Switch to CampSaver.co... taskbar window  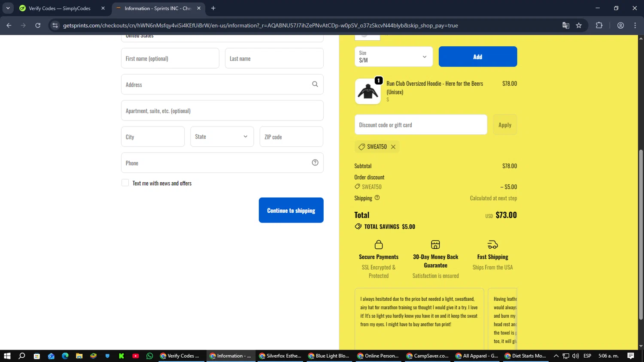[428, 356]
